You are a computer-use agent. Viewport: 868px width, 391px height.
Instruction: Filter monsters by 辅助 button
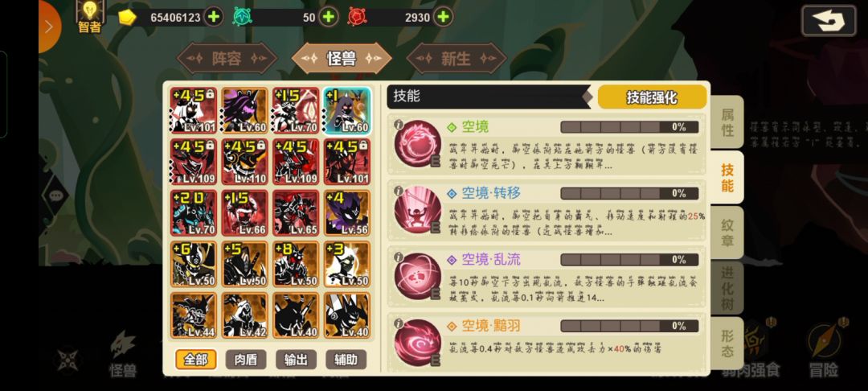(346, 360)
